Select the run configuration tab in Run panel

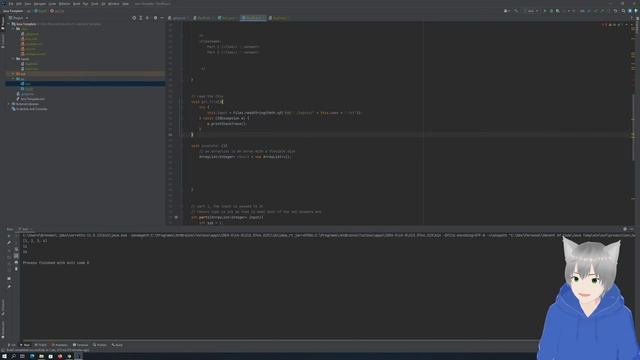tap(25, 229)
